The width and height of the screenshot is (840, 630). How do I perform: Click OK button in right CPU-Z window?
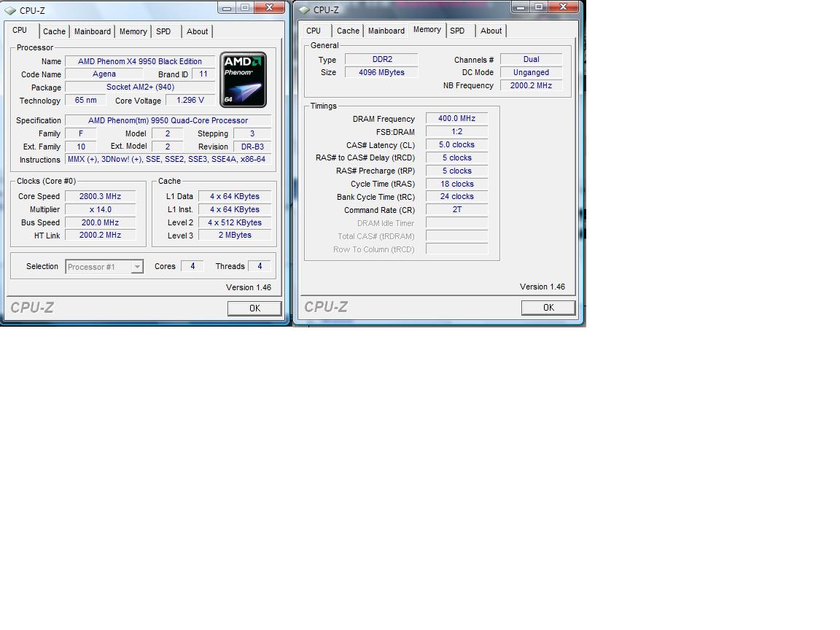[548, 308]
